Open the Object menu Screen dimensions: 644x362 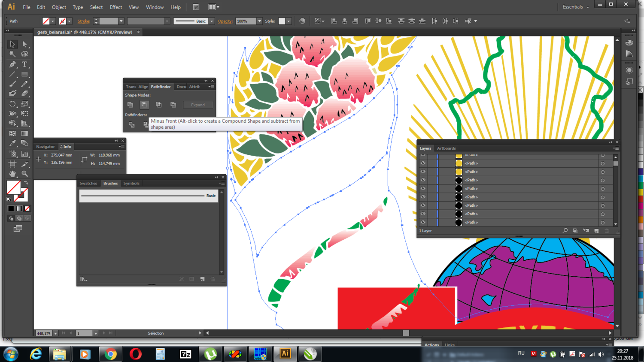point(59,7)
